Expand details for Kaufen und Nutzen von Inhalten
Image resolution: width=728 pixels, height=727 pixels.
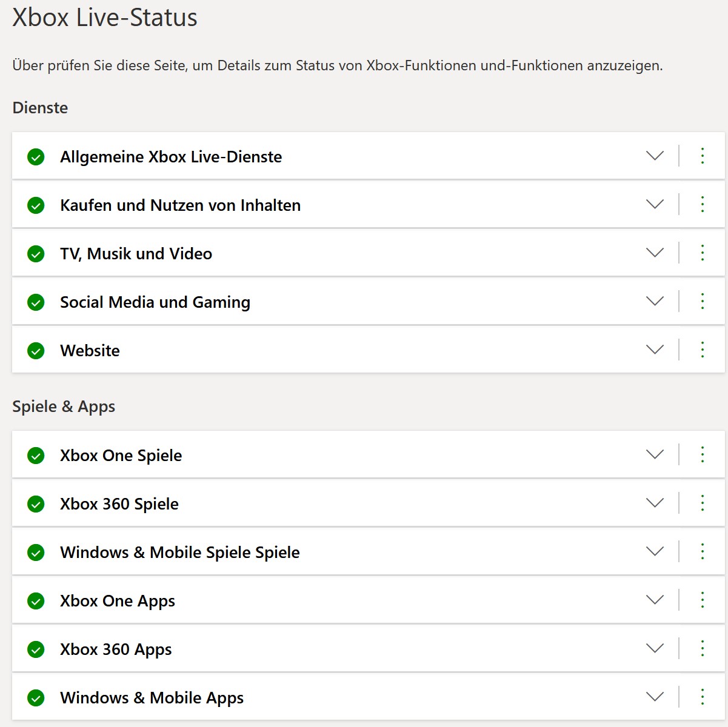655,205
